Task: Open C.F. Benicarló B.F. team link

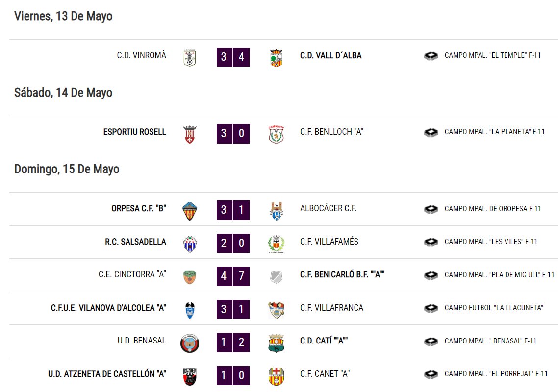Action: click(x=342, y=274)
